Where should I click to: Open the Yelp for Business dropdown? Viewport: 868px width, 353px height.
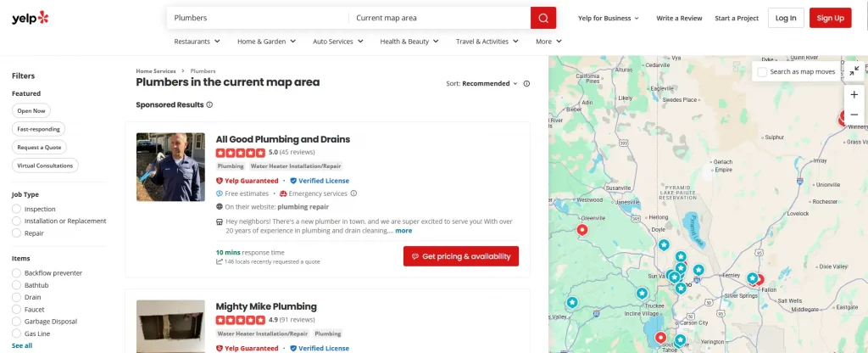[x=609, y=18]
